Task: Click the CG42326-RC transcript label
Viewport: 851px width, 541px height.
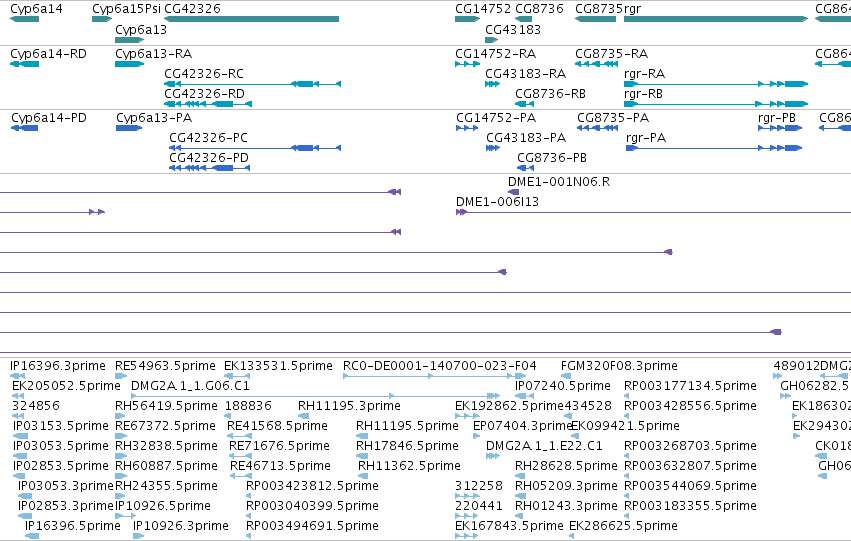Action: point(204,74)
